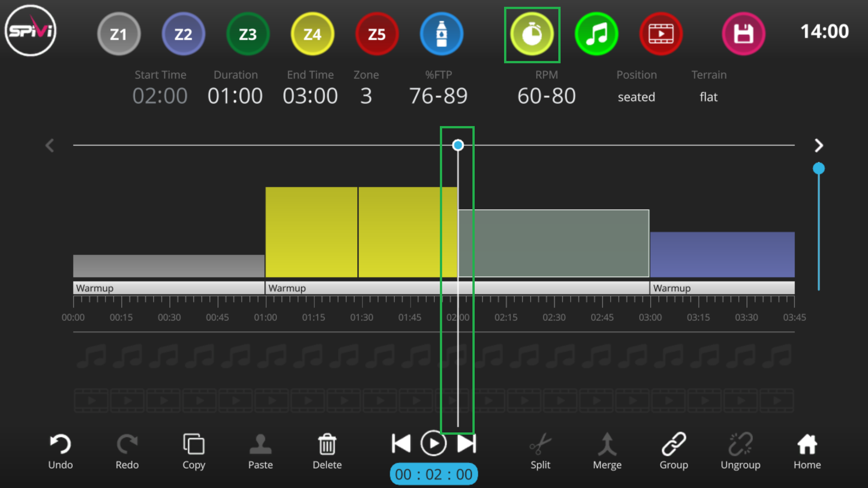Viewport: 868px width, 488px height.
Task: Switch to the red video clip mode
Action: (x=661, y=34)
